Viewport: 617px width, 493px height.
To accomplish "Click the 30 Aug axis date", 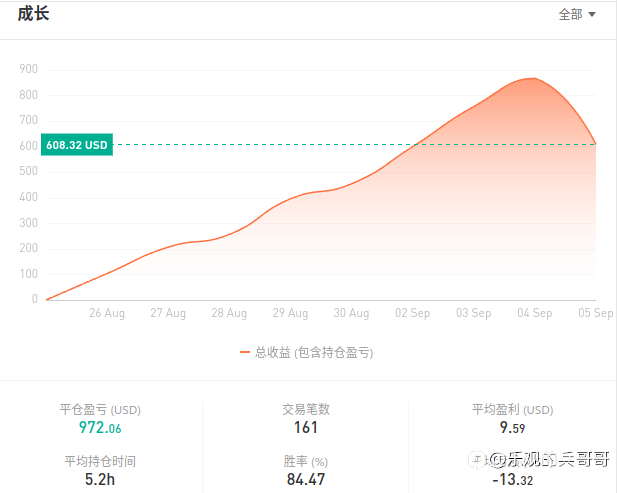I will pyautogui.click(x=351, y=313).
